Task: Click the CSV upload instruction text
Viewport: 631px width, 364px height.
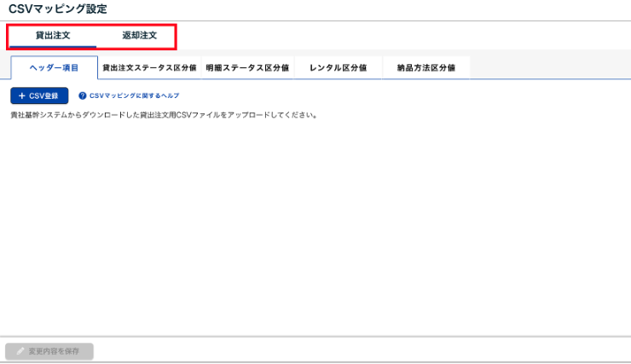Action: pyautogui.click(x=164, y=114)
